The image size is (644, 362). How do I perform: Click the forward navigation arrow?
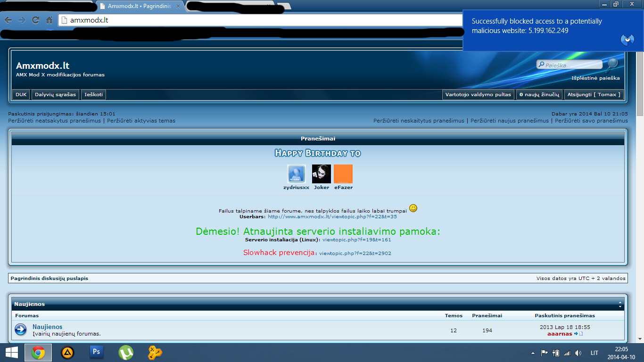point(22,20)
